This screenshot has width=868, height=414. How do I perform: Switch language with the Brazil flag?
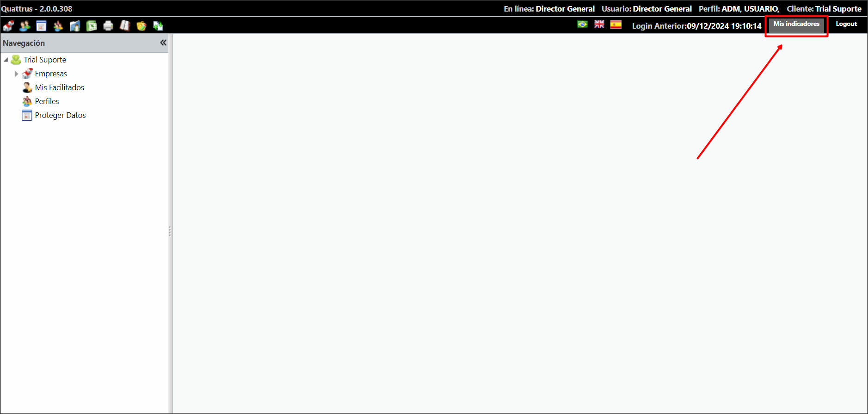pos(583,25)
